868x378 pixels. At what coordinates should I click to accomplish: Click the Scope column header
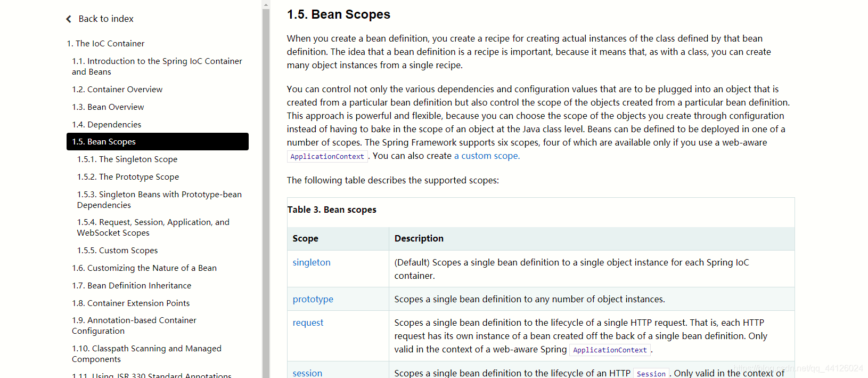[306, 238]
